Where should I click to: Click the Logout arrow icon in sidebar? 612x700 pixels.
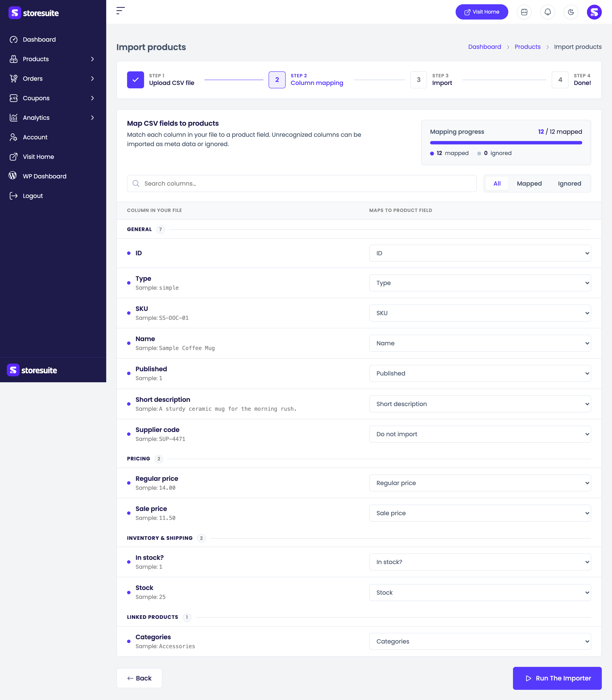13,196
